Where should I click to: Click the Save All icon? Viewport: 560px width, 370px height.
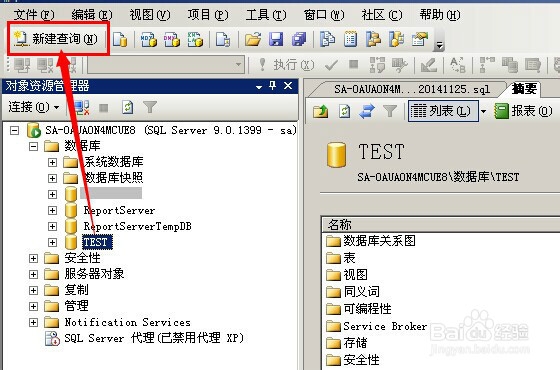tap(299, 39)
